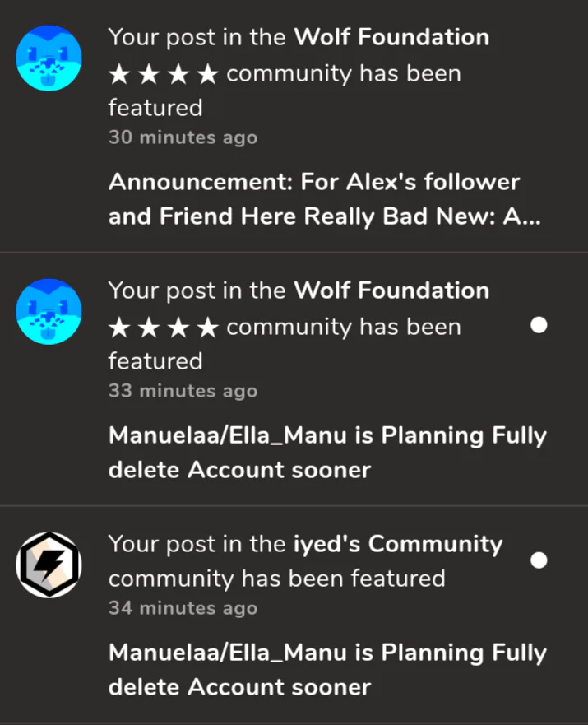Click the four stars in the 30-minute notification
588x725 pixels.
coord(164,75)
